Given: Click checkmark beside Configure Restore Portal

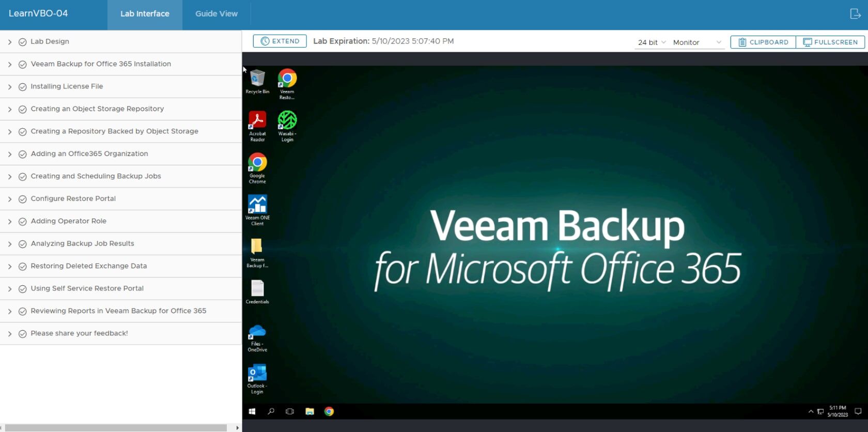Looking at the screenshot, I should click(x=23, y=199).
